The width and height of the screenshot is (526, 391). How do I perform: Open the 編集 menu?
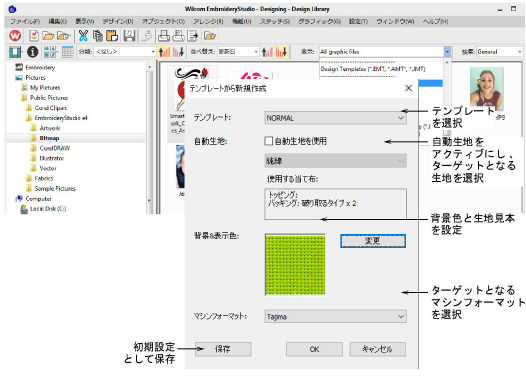click(58, 21)
